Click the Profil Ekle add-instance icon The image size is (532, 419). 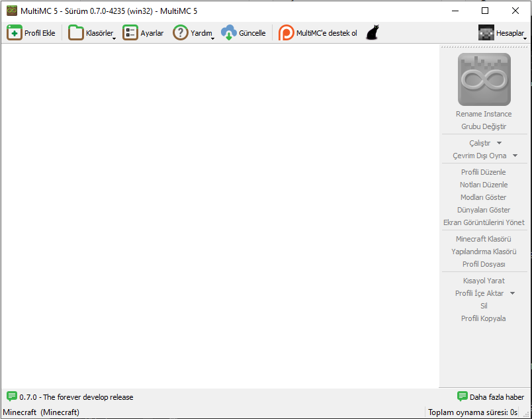click(15, 33)
